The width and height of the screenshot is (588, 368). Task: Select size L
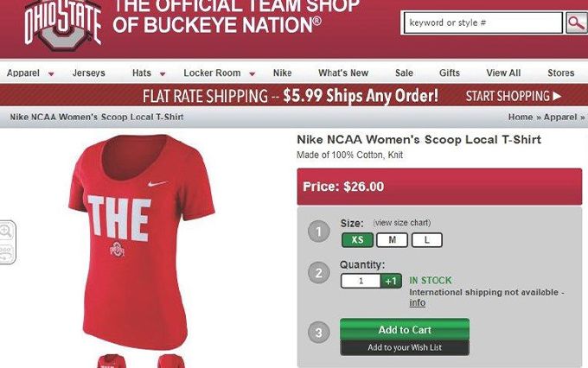pos(426,240)
